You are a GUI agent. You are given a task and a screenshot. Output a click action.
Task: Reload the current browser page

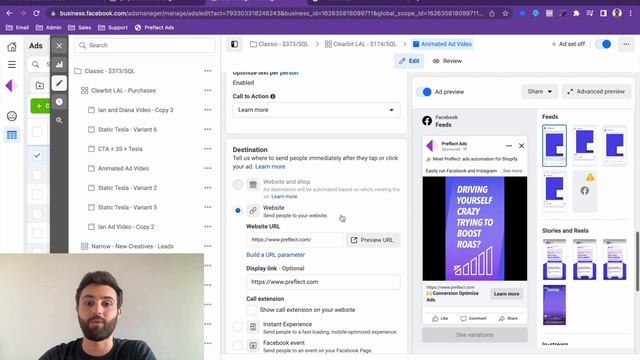pyautogui.click(x=36, y=13)
